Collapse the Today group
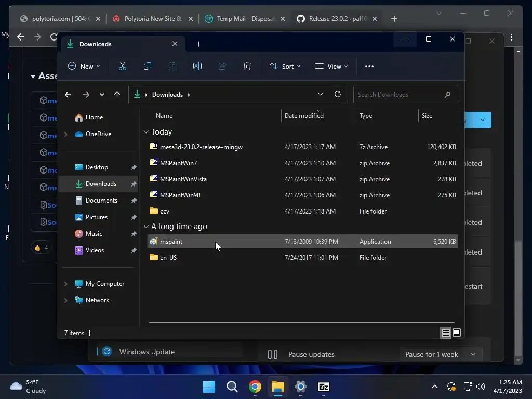Viewport: 532px width, 399px height. [x=146, y=131]
